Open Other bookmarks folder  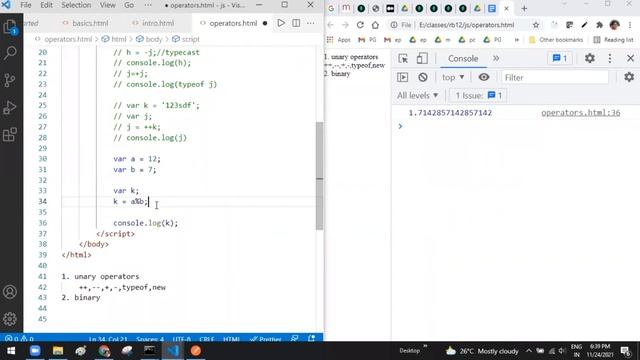pos(556,40)
